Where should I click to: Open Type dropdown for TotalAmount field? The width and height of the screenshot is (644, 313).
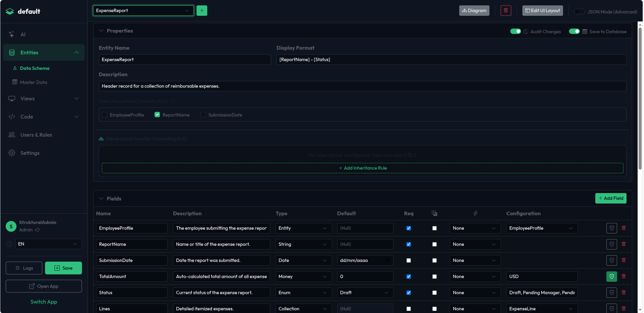(x=303, y=276)
